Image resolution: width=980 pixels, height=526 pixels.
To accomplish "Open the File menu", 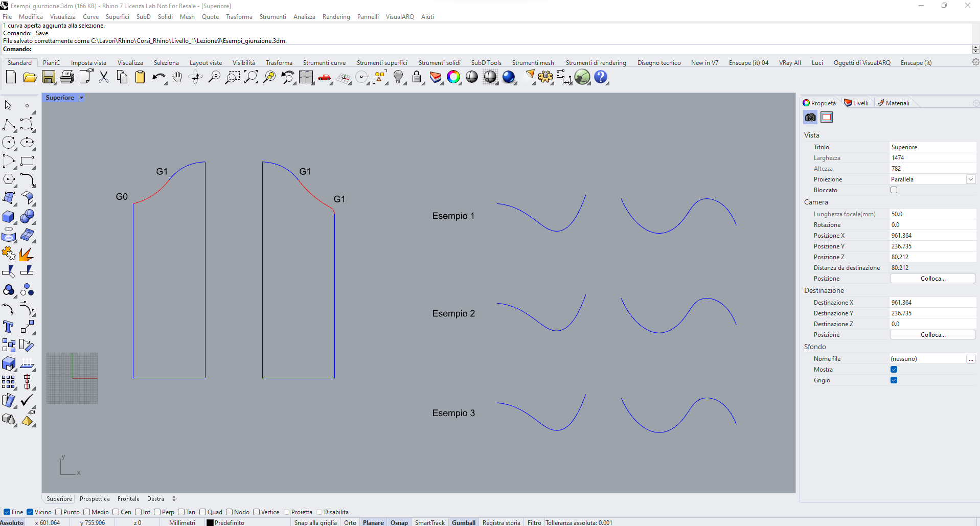I will [x=7, y=16].
